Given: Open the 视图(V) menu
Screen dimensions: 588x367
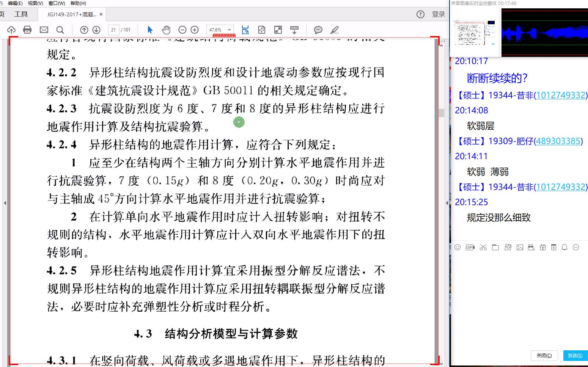Looking at the screenshot, I should [36, 3].
